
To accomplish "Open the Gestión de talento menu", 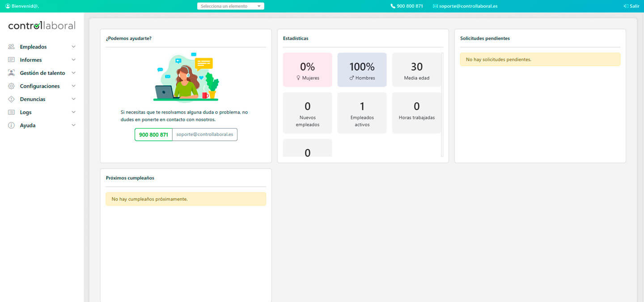I will [x=42, y=73].
